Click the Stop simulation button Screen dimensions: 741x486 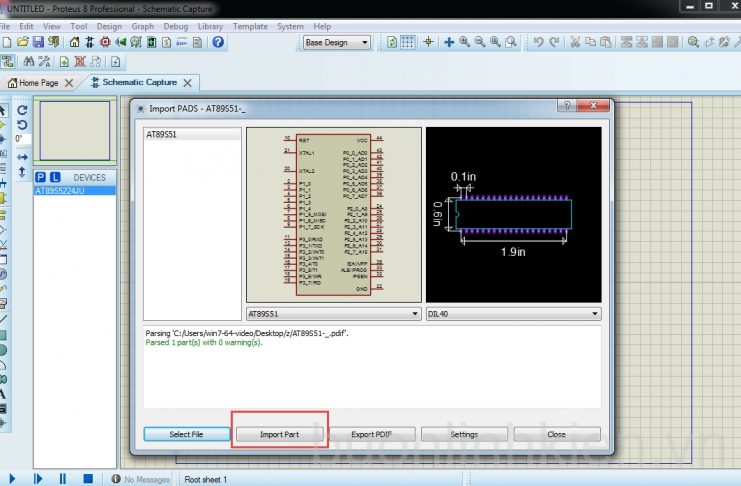point(88,479)
